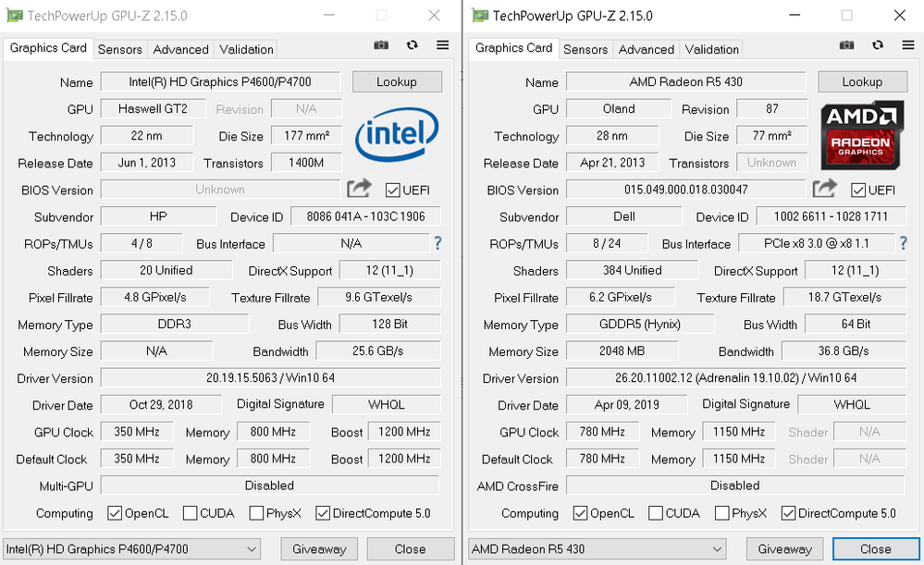Screen dimensions: 924x565
Task: Click the screenshot camera icon in Intel window
Action: (x=381, y=45)
